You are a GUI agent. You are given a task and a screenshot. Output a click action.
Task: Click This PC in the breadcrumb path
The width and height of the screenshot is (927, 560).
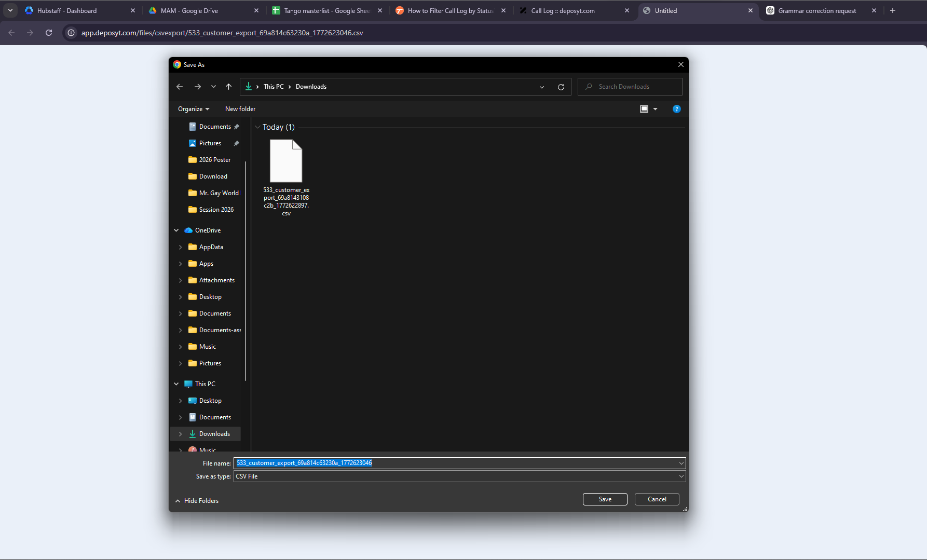coord(274,87)
